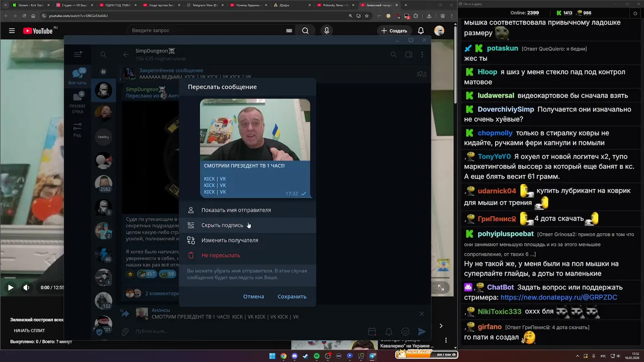Open scheduled messages calendar icon
This screenshot has width=644, height=362.
pyautogui.click(x=372, y=332)
